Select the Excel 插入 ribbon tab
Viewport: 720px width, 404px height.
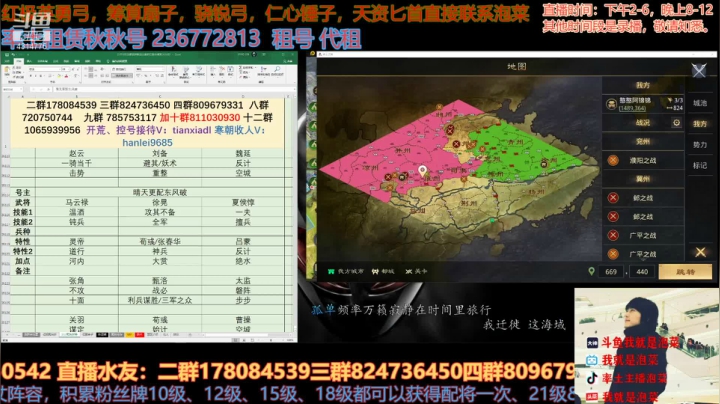(x=29, y=61)
